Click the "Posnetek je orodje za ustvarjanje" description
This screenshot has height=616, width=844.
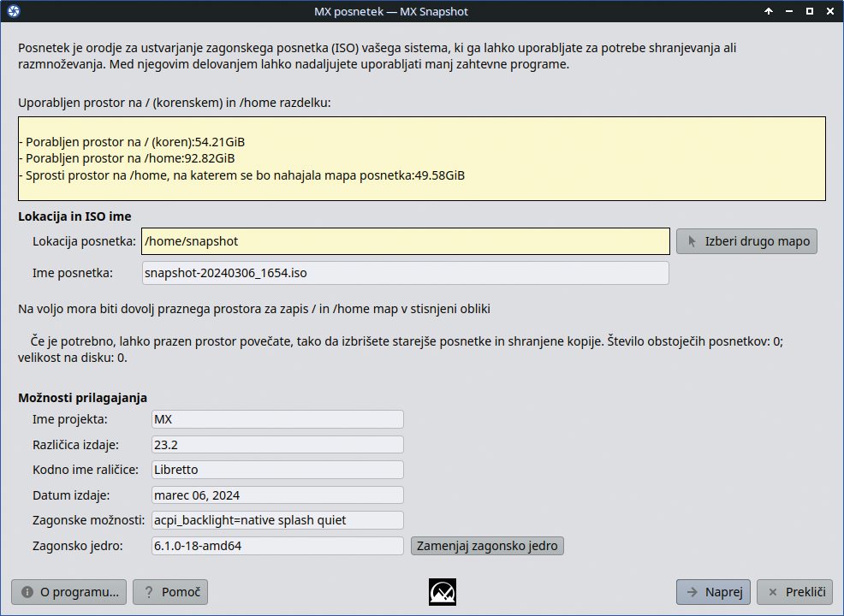[x=377, y=56]
